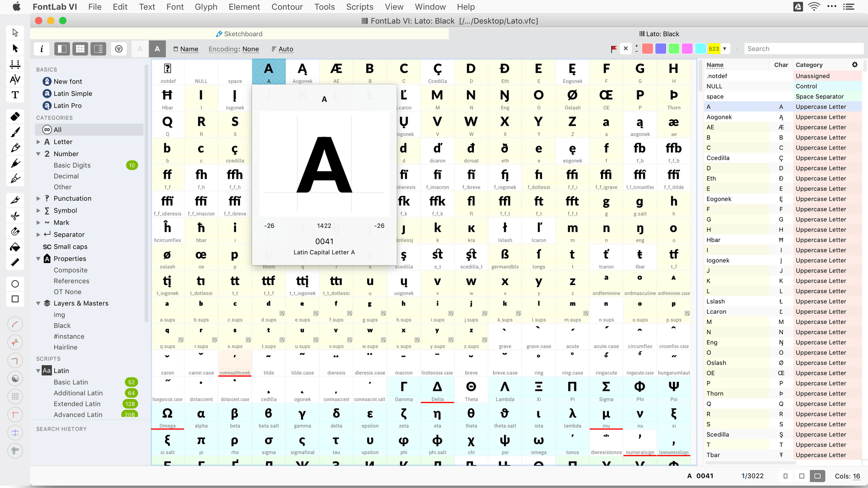This screenshot has height=488, width=868.
Task: Select the Text tool in the toolbar
Action: coord(15,95)
